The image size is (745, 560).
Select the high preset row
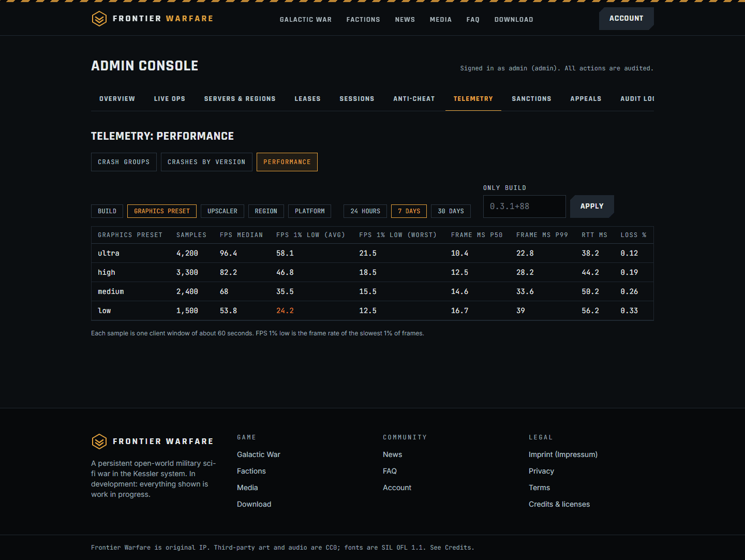373,272
